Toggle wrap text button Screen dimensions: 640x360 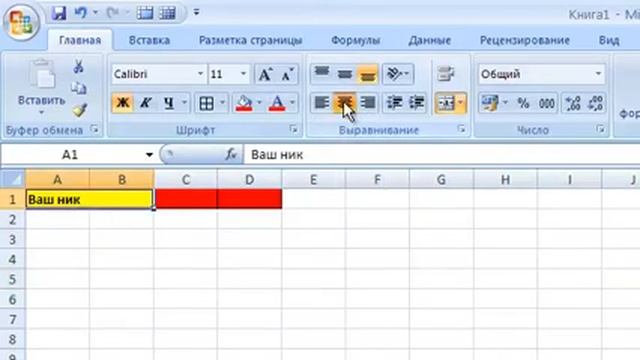pyautogui.click(x=446, y=74)
